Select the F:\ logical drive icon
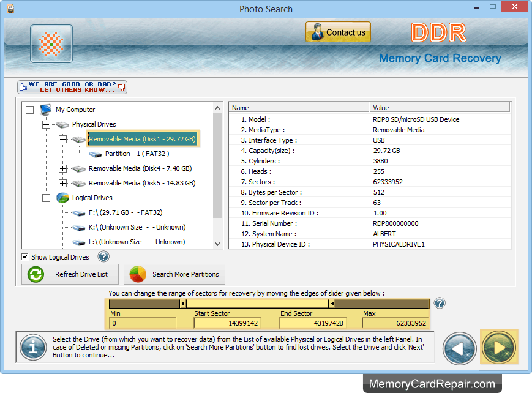Image resolution: width=532 pixels, height=393 pixels. coord(80,213)
